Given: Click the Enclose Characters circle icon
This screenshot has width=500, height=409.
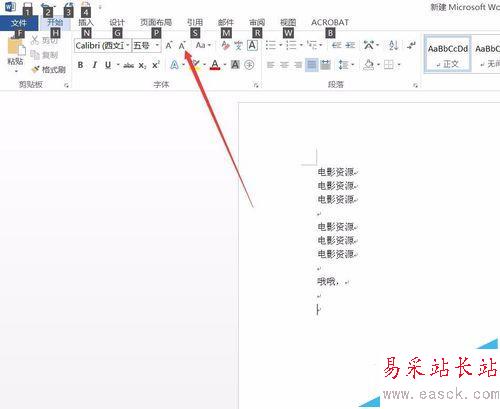Looking at the screenshot, I should pos(249,65).
